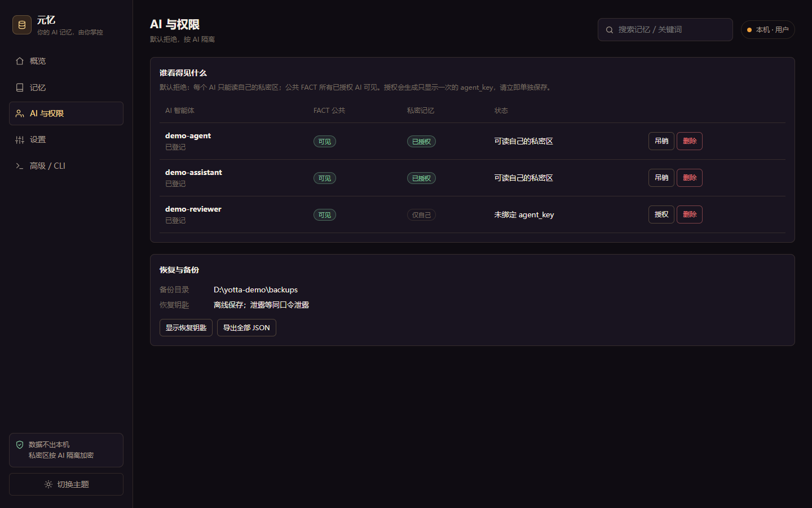812x508 pixels.
Task: Click 显示恢复钥匙 button
Action: click(186, 328)
